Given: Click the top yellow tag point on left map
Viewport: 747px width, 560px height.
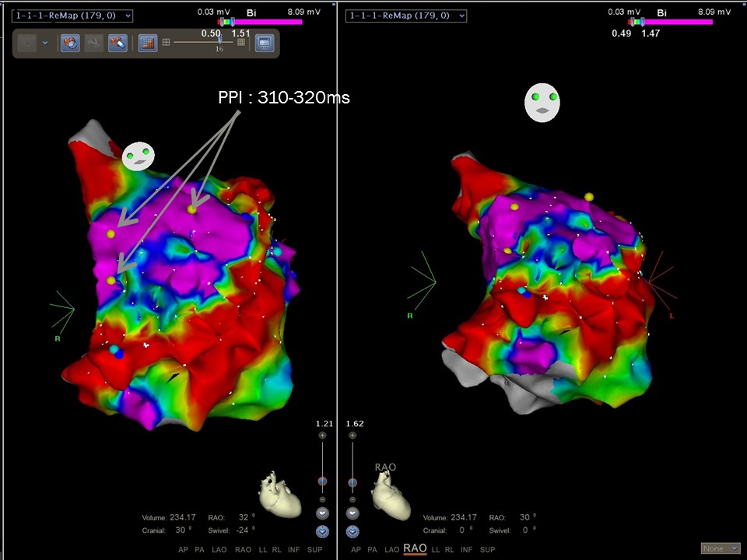Looking at the screenshot, I should pyautogui.click(x=191, y=209).
